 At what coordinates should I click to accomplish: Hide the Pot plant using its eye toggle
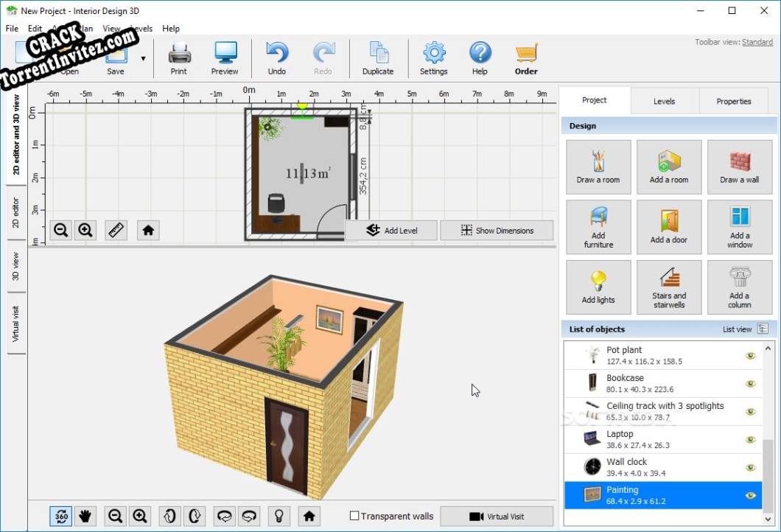pyautogui.click(x=750, y=354)
